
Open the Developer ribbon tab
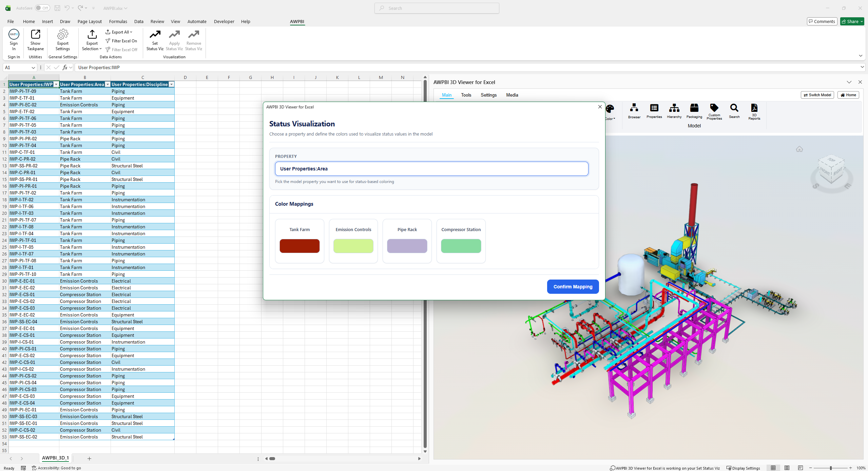224,21
